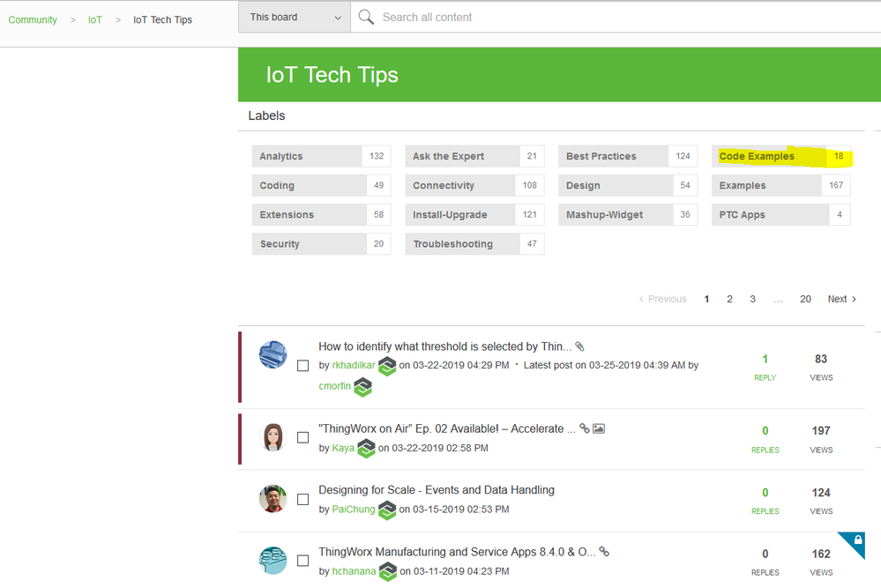Filter by the PTC Apps label
Image resolution: width=881 pixels, height=588 pixels.
[781, 214]
